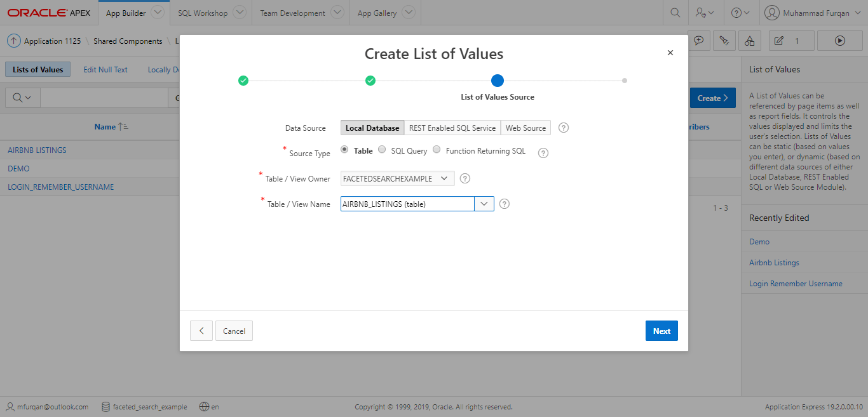
Task: Expand the App Builder menu arrow
Action: [158, 13]
